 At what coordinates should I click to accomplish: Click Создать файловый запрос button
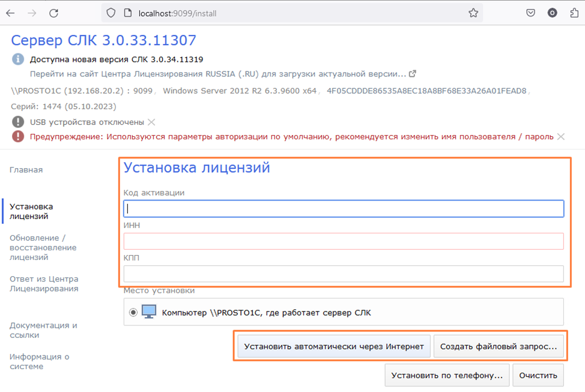tap(499, 346)
